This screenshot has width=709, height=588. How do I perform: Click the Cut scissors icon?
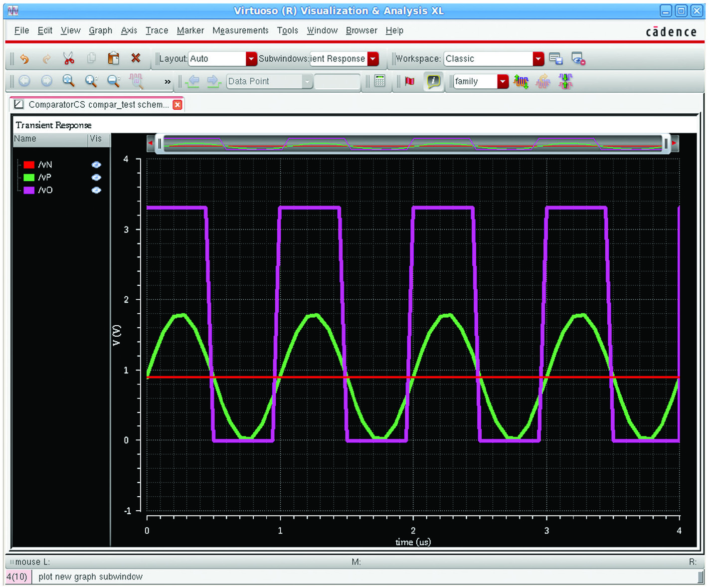pos(69,58)
